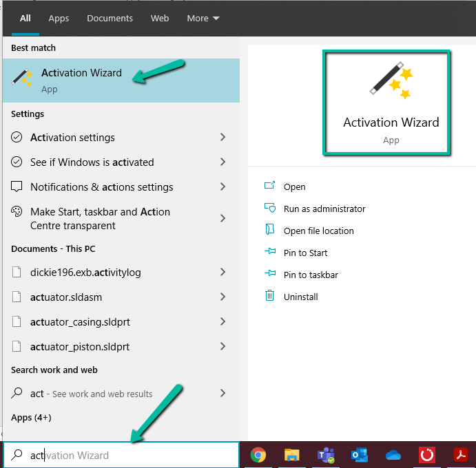Choose Open for Activation Wizard
Screen dimensions: 476x468
[x=294, y=187]
